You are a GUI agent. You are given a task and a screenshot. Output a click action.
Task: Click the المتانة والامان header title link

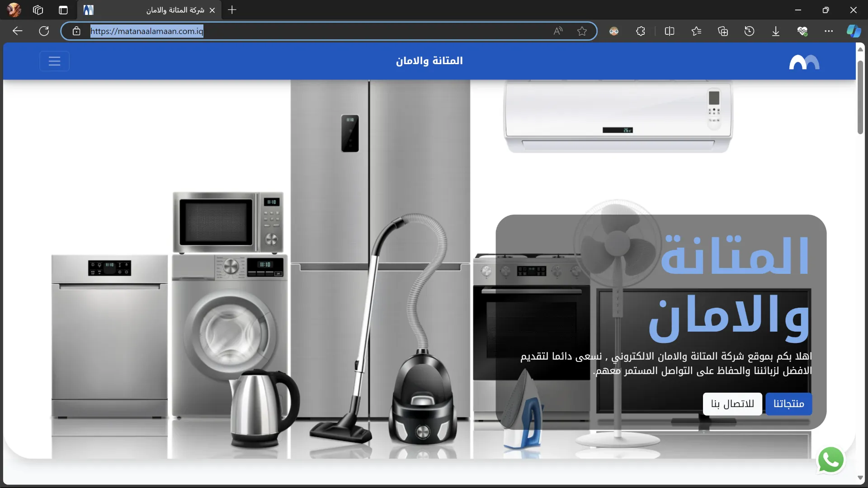coord(429,61)
